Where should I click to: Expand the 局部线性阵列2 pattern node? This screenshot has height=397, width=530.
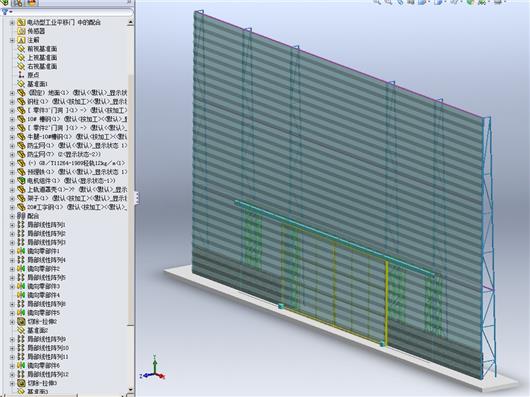[12, 233]
